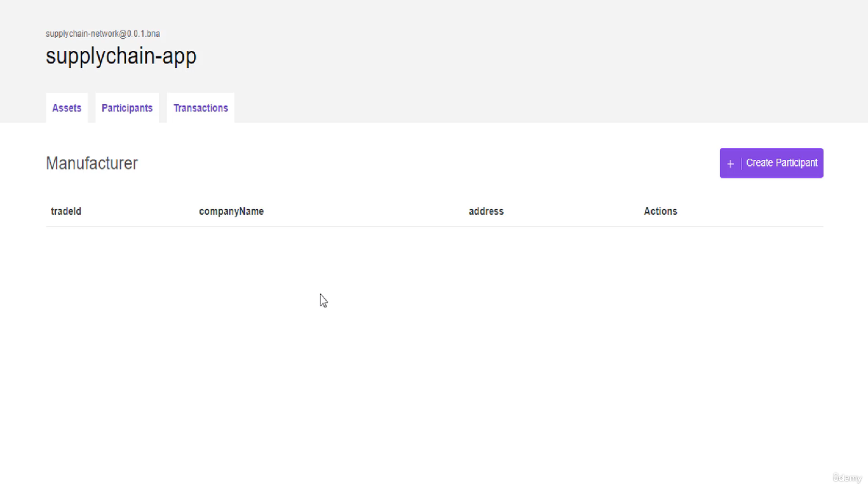The height and width of the screenshot is (488, 868).
Task: Click the Create Participant button
Action: pos(771,163)
